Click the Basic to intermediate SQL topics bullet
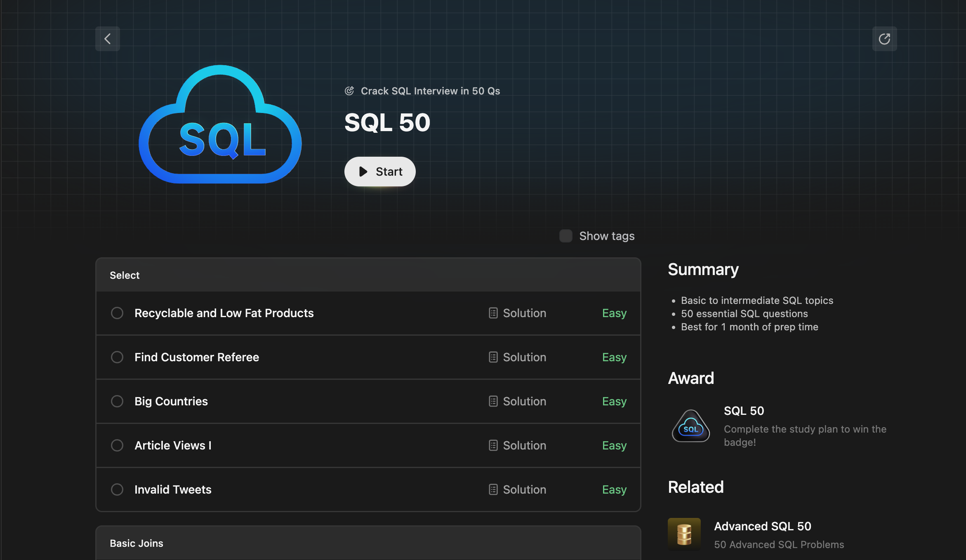This screenshot has width=966, height=560. click(757, 300)
